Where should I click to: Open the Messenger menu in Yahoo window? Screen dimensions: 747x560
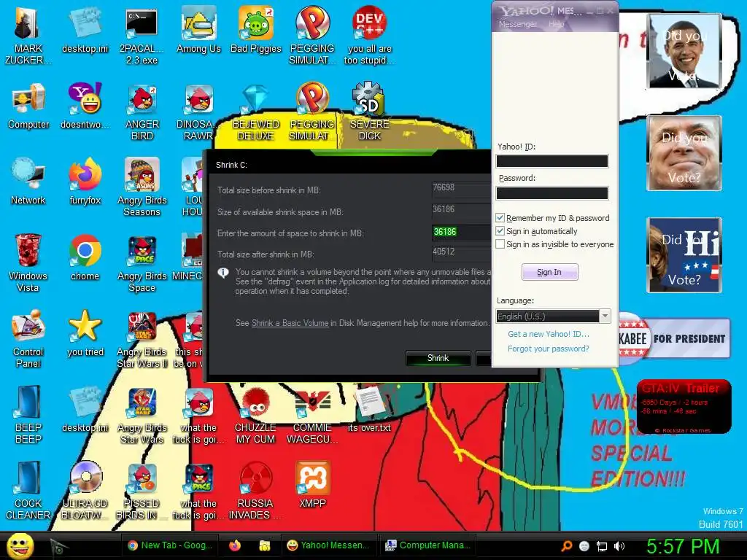pyautogui.click(x=517, y=24)
